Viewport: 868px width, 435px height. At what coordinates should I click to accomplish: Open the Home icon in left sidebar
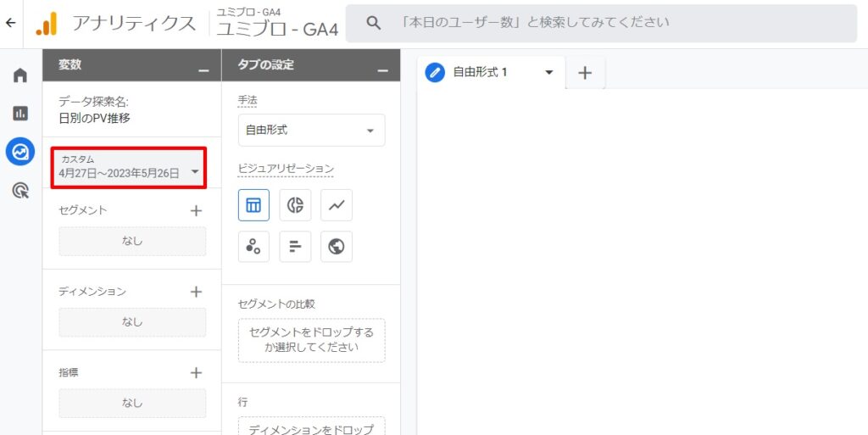tap(20, 75)
